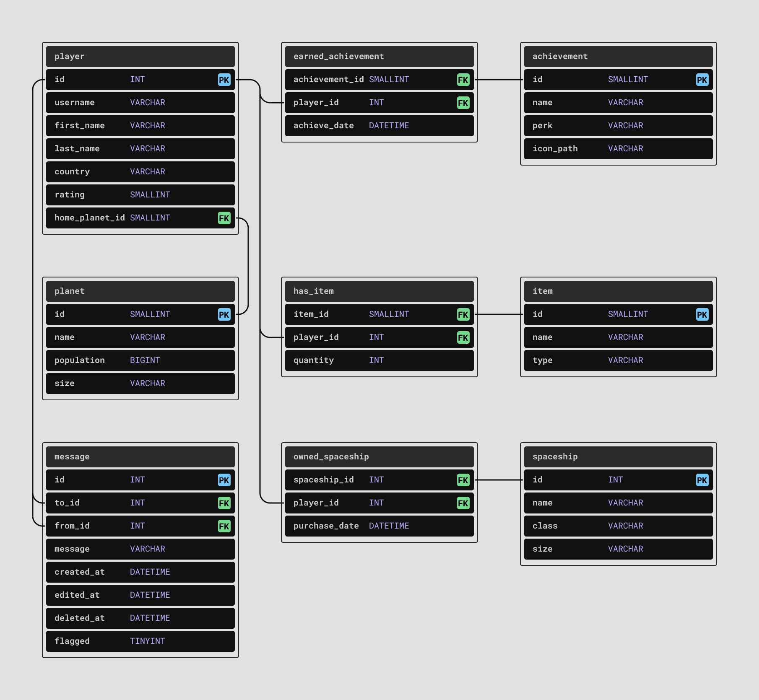The height and width of the screenshot is (700, 759).
Task: Click the PK badge on item id
Action: point(702,314)
